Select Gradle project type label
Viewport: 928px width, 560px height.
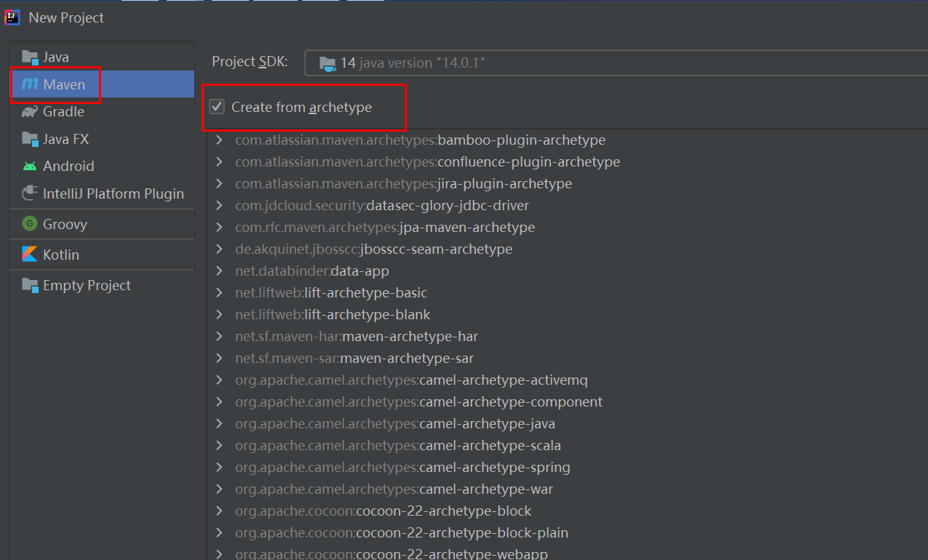click(x=63, y=111)
